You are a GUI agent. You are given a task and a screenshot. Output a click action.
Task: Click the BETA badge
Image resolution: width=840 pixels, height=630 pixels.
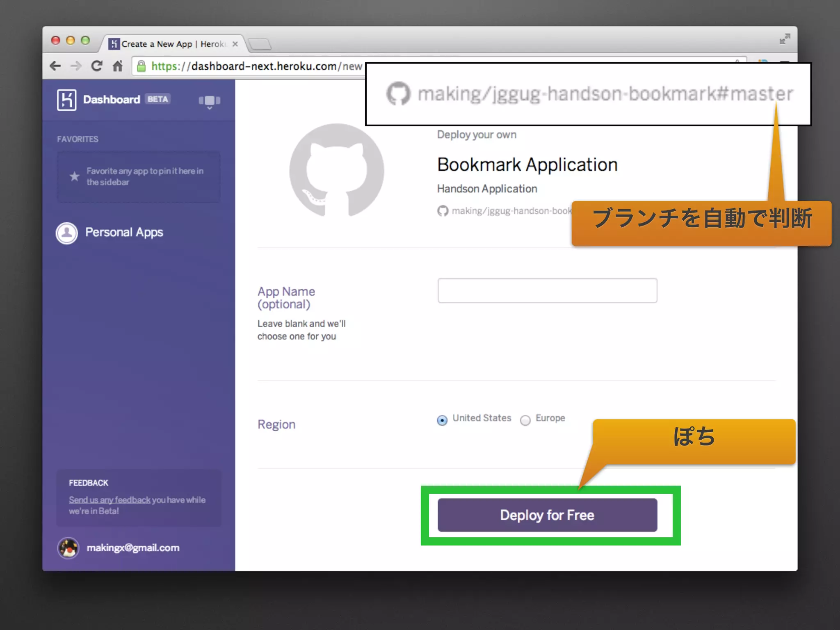[157, 99]
